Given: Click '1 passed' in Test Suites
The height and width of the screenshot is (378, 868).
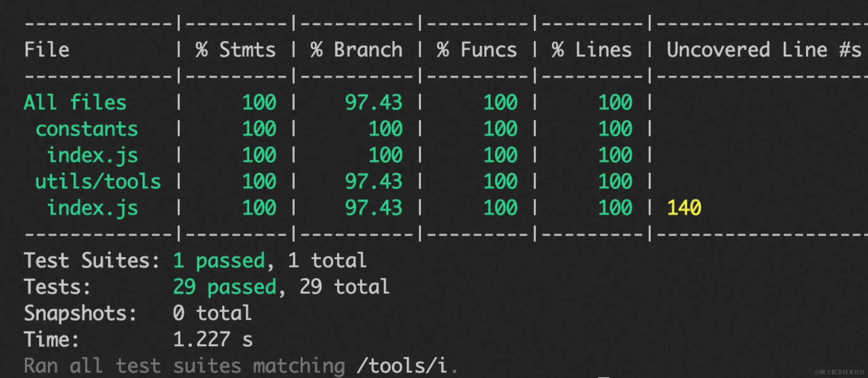Looking at the screenshot, I should coord(219,260).
